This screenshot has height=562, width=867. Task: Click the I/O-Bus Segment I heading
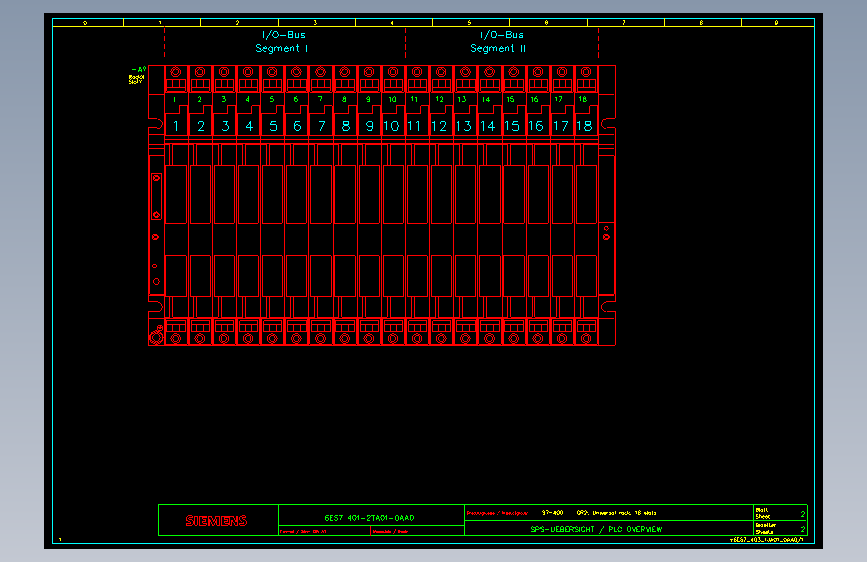pos(283,41)
